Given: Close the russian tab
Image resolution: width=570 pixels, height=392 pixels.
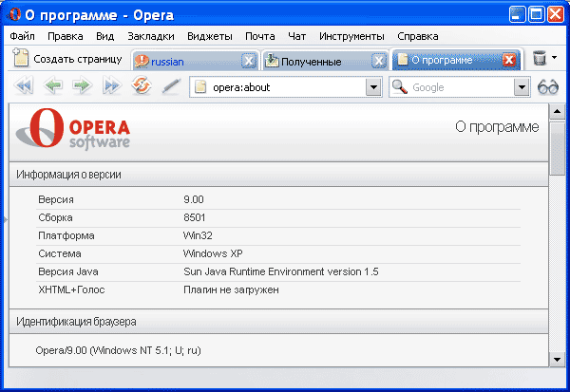Looking at the screenshot, I should [249, 61].
